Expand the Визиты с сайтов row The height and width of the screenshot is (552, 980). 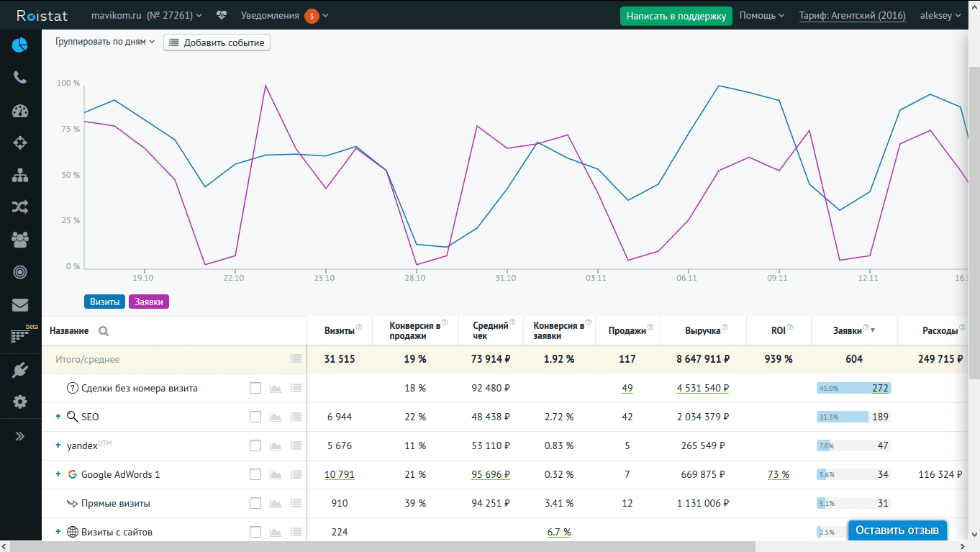[x=58, y=532]
